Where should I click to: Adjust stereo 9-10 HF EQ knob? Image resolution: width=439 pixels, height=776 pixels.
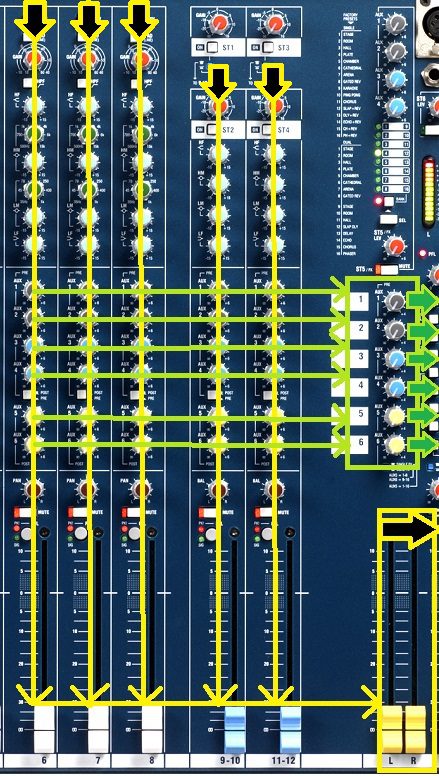(219, 154)
